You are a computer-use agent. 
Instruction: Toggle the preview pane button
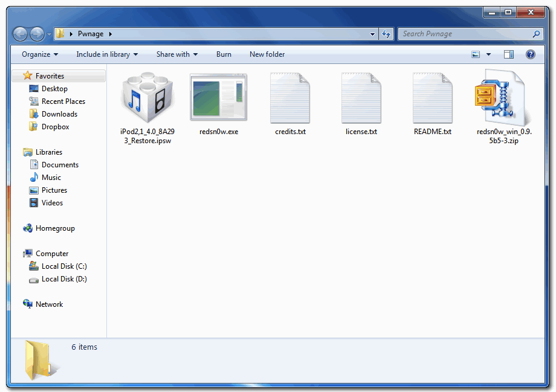coord(509,54)
